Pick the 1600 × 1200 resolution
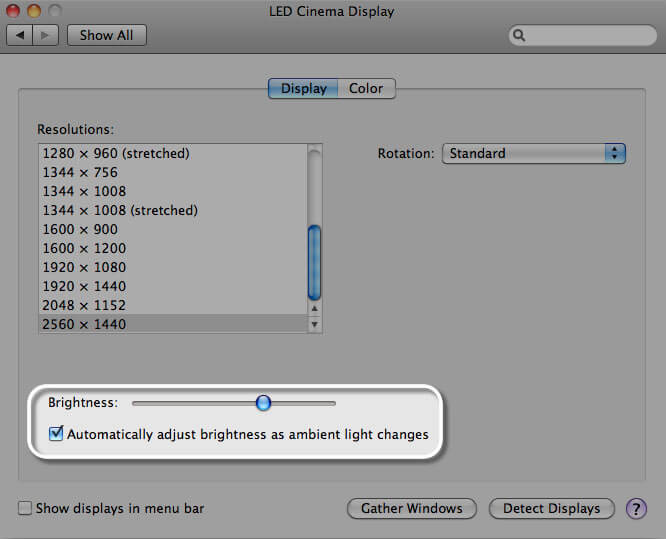The height and width of the screenshot is (539, 666). tap(172, 248)
